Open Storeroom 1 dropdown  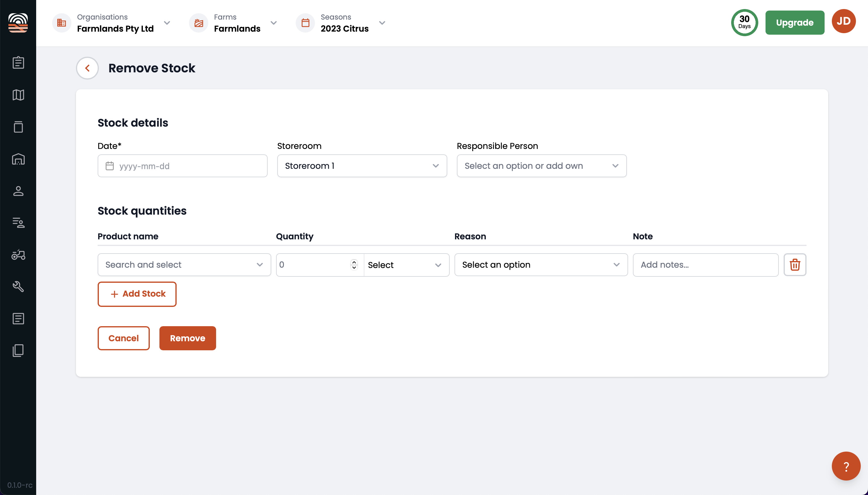point(362,166)
